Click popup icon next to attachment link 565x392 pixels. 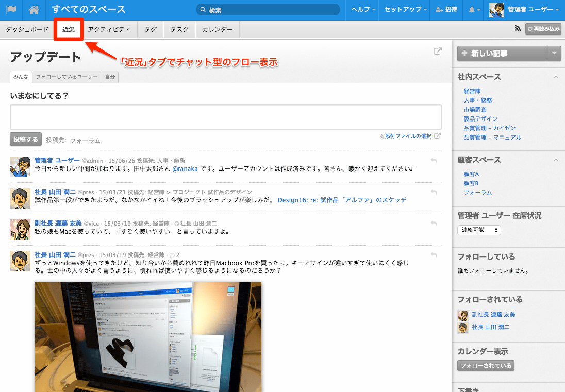pyautogui.click(x=437, y=136)
